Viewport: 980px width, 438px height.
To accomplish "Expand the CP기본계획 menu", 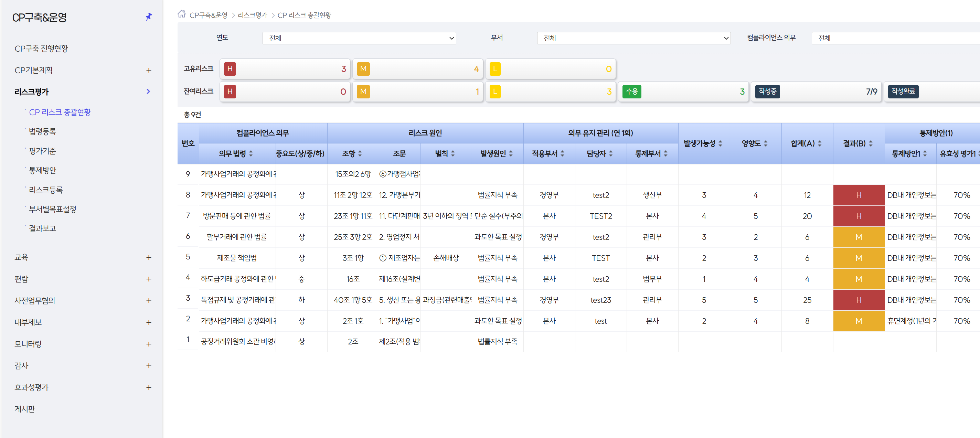I will coord(149,71).
